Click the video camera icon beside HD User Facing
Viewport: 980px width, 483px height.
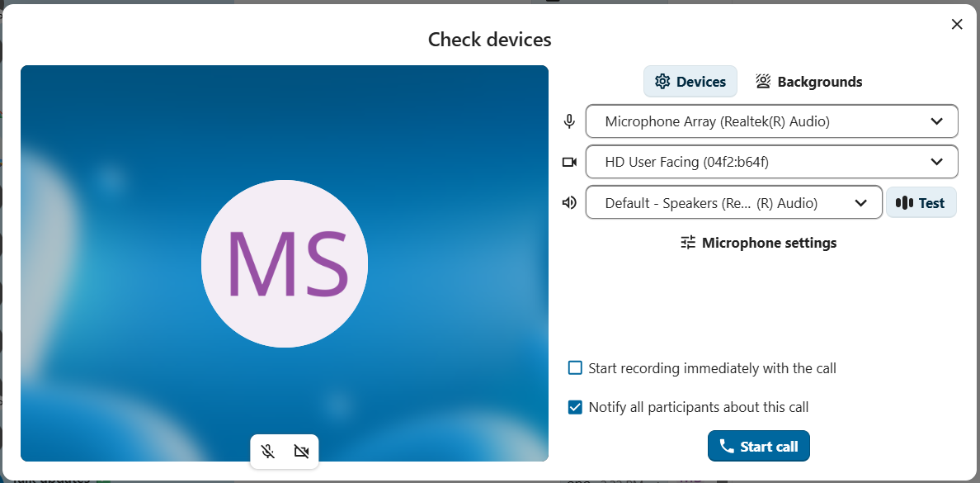tap(569, 162)
